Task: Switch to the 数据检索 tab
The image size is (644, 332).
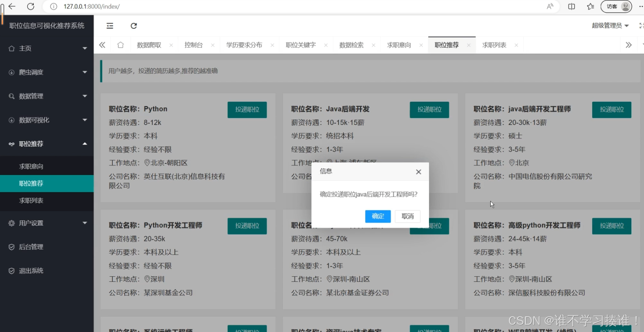Action: (x=351, y=45)
